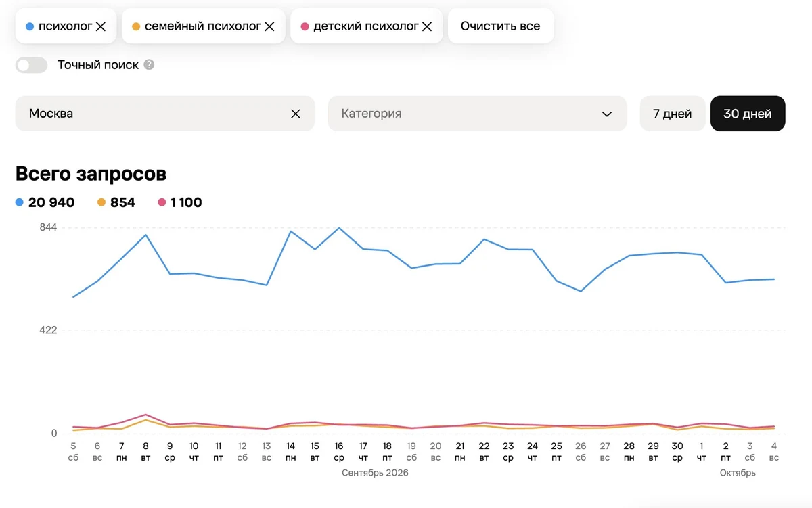Click the blue dot on психолог chip
The width and height of the screenshot is (812, 508).
click(29, 26)
